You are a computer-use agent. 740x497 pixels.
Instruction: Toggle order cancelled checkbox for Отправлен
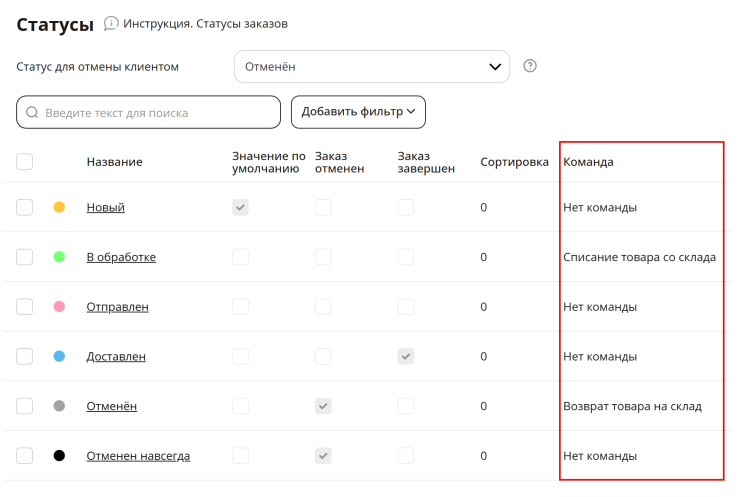[x=323, y=307]
